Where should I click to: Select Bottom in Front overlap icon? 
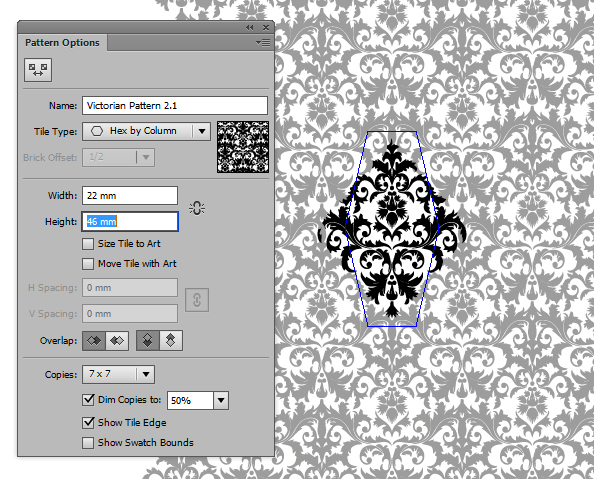pos(171,340)
